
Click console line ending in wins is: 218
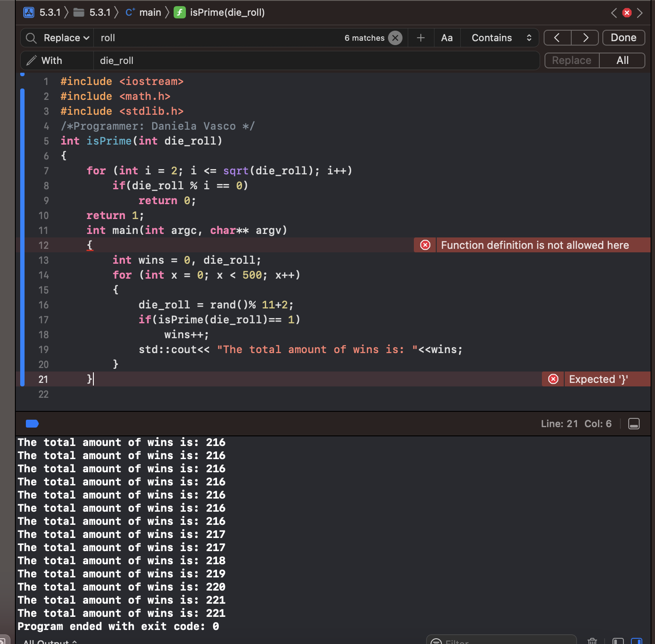[121, 561]
